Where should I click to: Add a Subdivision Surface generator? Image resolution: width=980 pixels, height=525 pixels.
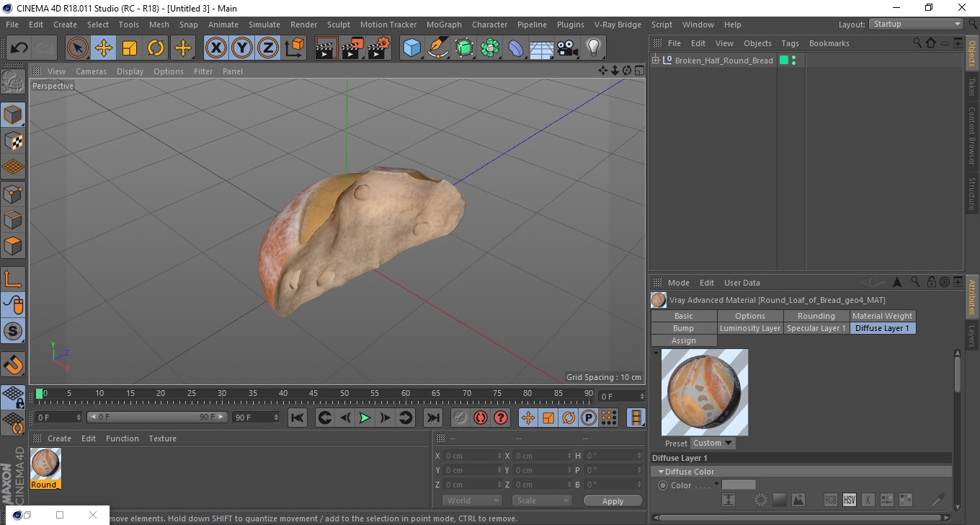(464, 48)
